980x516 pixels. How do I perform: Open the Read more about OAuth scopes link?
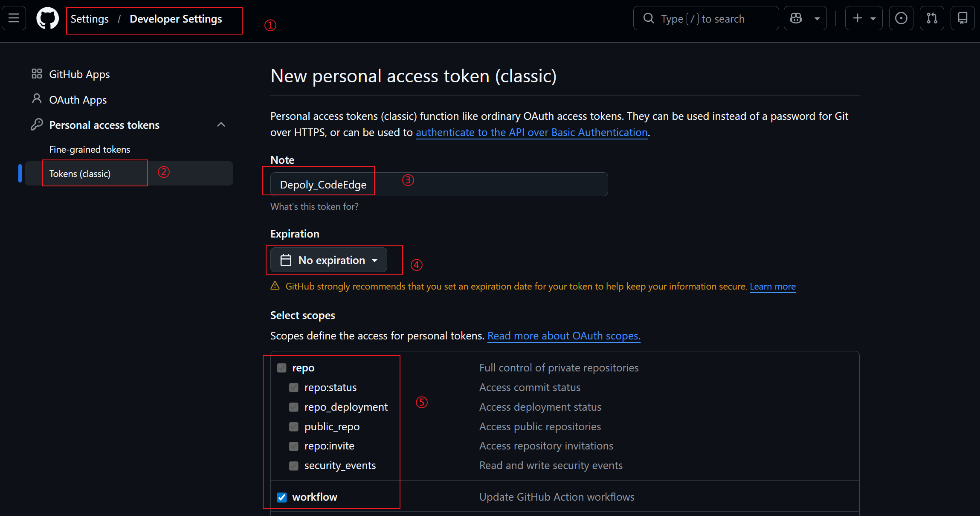[564, 336]
